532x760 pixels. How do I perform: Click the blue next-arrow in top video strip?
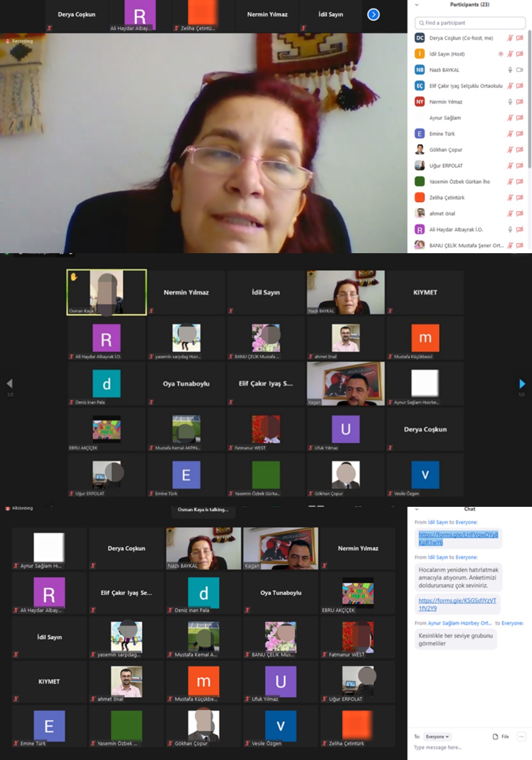click(x=373, y=15)
